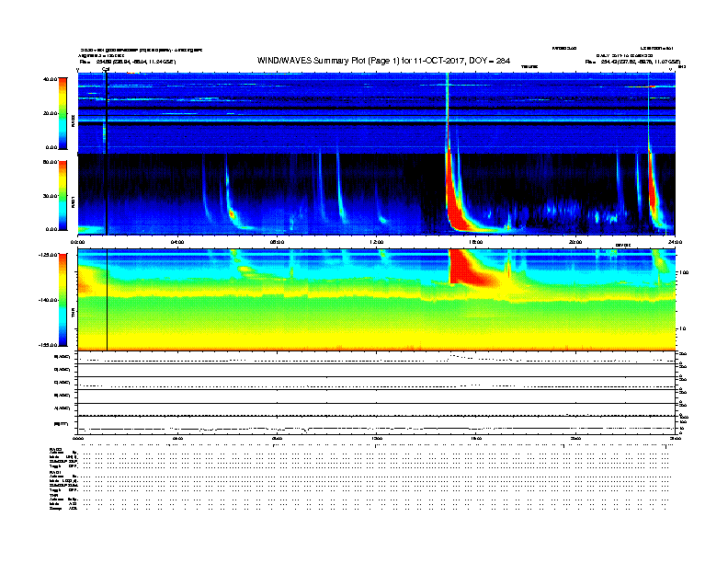
Task: Click the rotated RAD1 axis label
Action: point(74,201)
